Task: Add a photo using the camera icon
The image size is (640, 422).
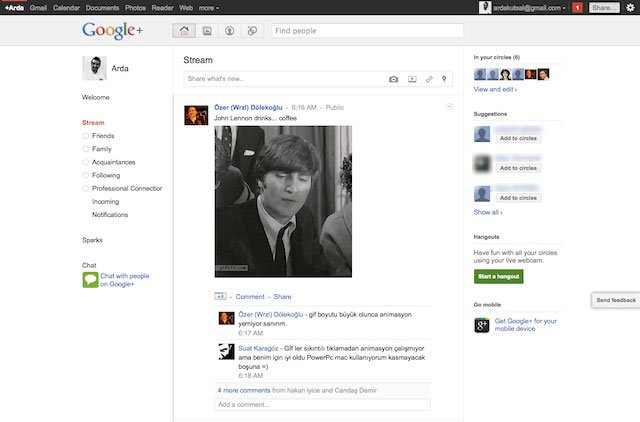Action: (x=393, y=78)
